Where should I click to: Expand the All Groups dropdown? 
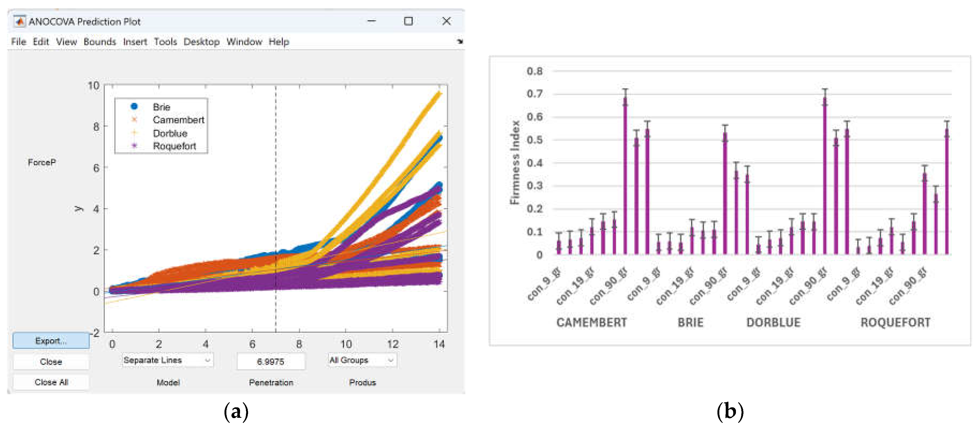click(x=362, y=360)
